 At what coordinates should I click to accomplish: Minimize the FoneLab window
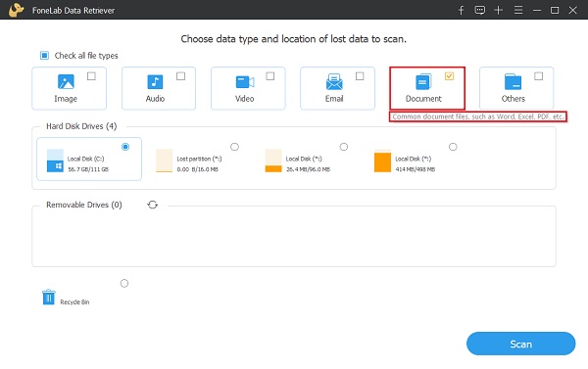[537, 10]
